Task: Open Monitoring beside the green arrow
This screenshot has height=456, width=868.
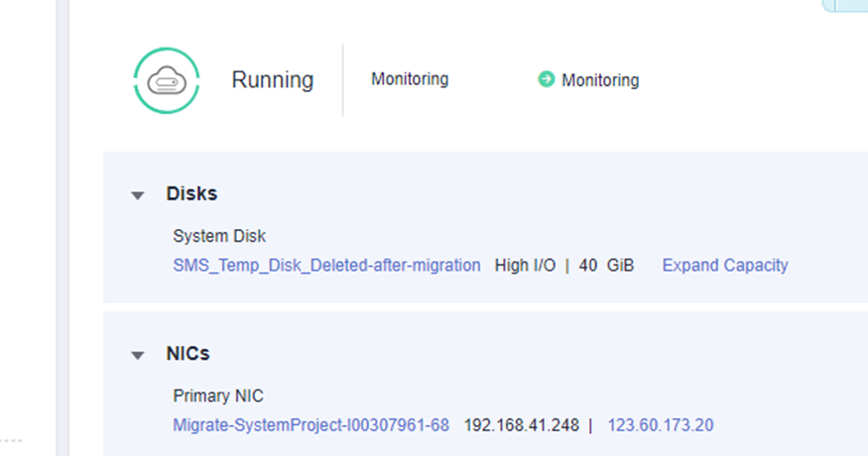Action: [x=600, y=80]
